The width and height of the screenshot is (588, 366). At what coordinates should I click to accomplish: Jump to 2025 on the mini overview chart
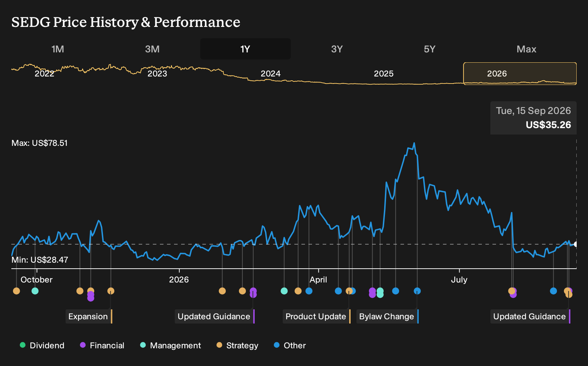coord(384,74)
